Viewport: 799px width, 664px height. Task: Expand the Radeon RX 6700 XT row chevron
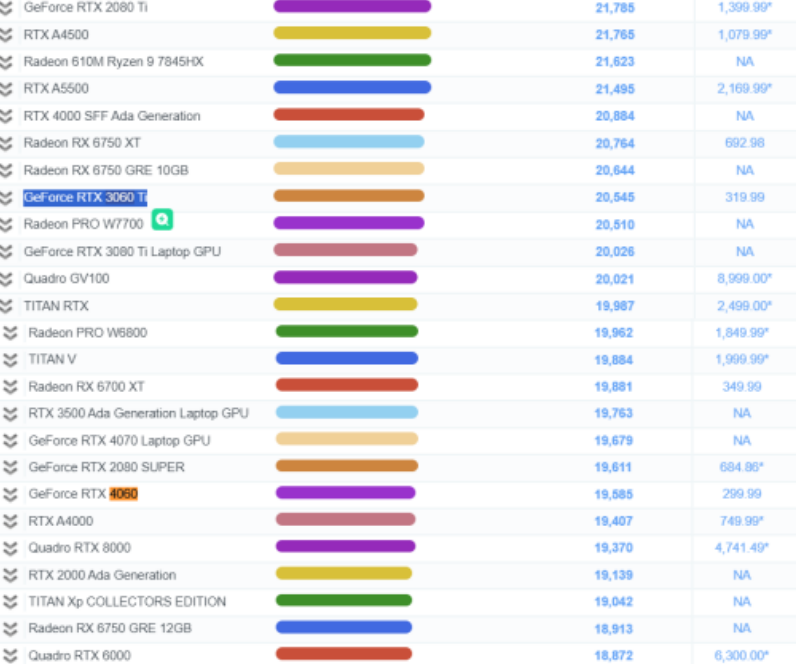pos(10,387)
